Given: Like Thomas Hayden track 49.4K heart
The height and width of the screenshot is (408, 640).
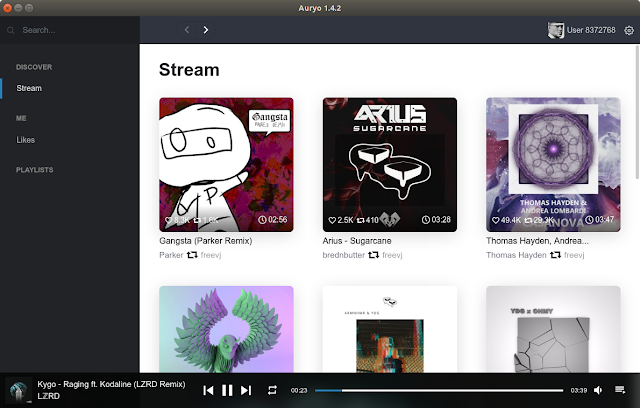Looking at the screenshot, I should pyautogui.click(x=496, y=220).
